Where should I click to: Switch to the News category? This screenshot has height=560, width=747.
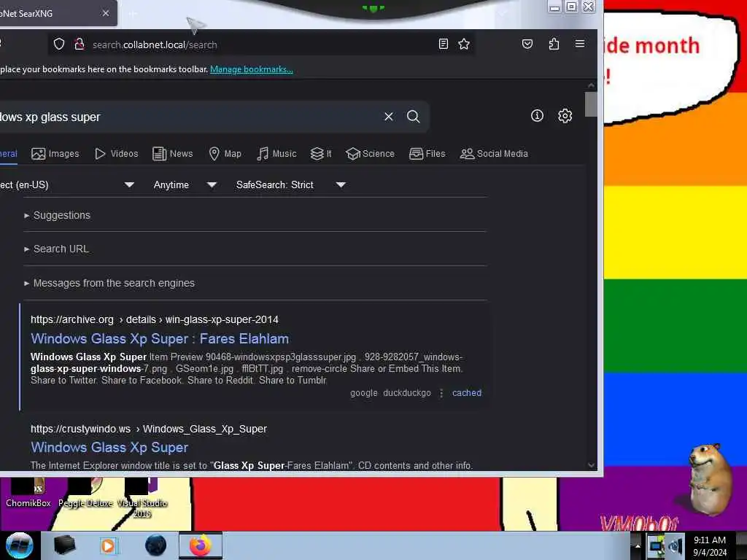[x=172, y=154]
